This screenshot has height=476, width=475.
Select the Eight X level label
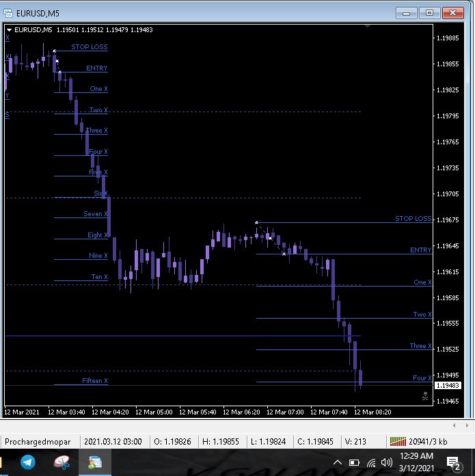coord(97,235)
